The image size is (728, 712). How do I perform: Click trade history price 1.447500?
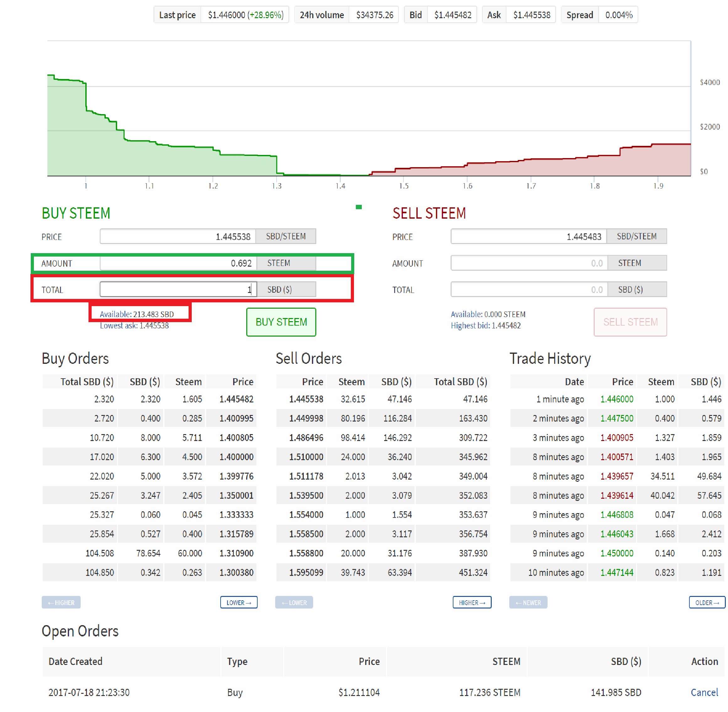[617, 418]
